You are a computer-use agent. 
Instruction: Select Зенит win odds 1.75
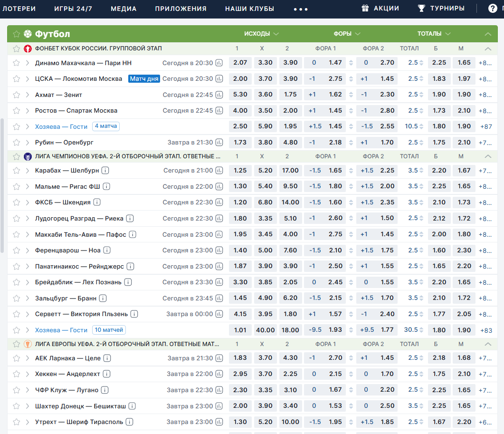pyautogui.click(x=290, y=95)
